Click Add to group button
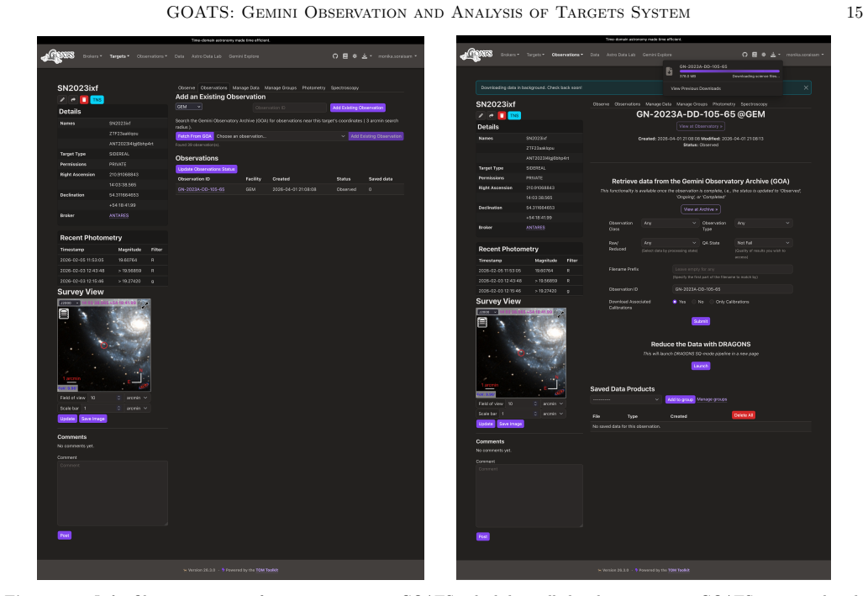This screenshot has height=596, width=868. pyautogui.click(x=680, y=399)
